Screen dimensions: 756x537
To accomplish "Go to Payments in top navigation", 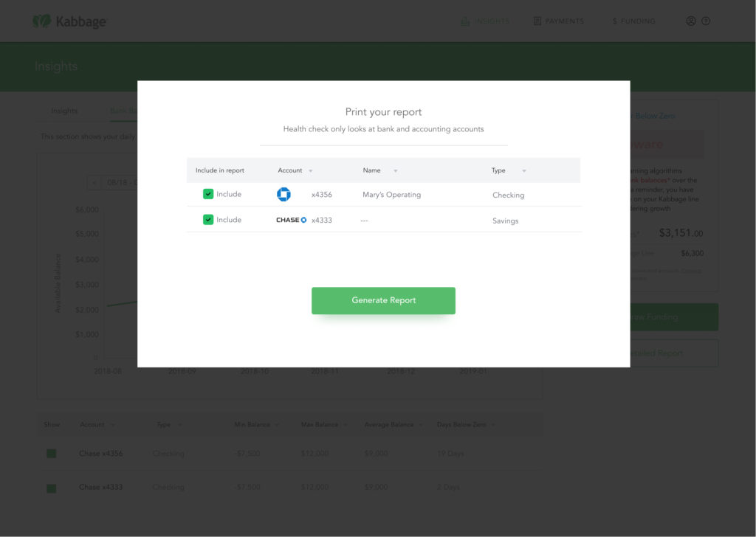I will [564, 21].
